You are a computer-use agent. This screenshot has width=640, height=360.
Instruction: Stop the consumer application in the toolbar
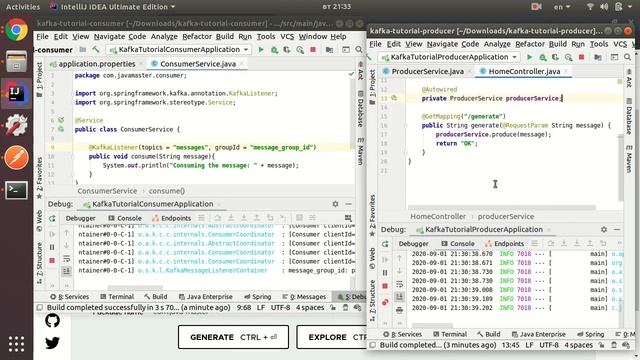313,50
